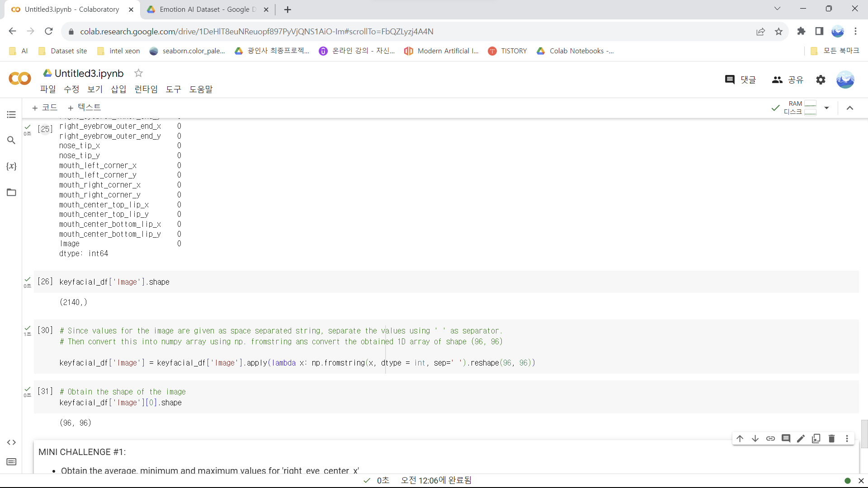Toggle header visibility with chevron up
The image size is (868, 488).
(850, 108)
